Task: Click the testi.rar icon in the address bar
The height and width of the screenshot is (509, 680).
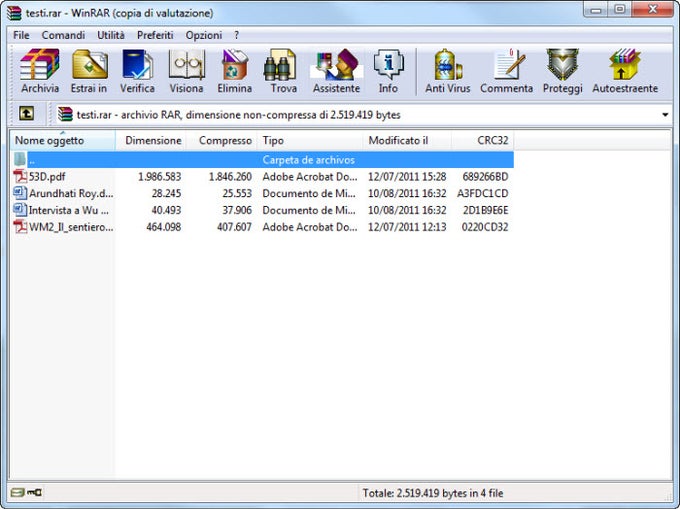Action: 65,114
